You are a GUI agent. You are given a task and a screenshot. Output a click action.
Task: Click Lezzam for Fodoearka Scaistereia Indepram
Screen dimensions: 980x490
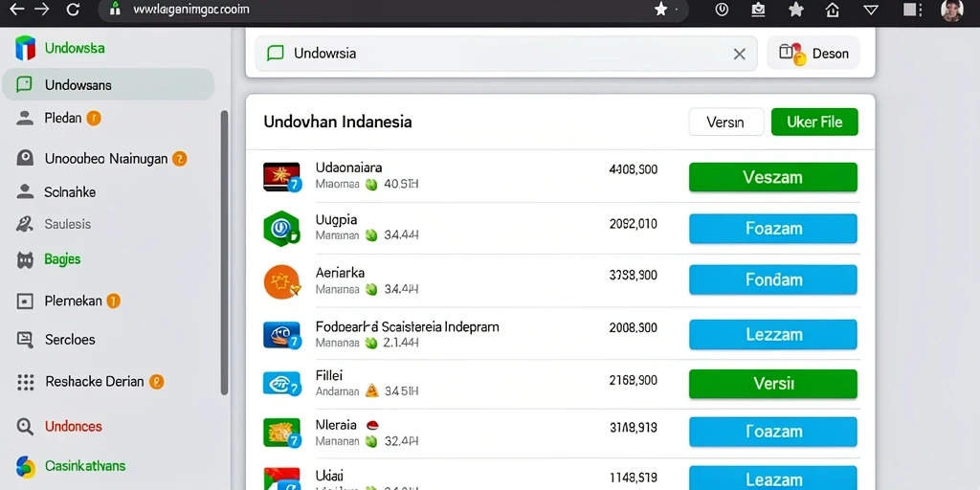click(773, 334)
